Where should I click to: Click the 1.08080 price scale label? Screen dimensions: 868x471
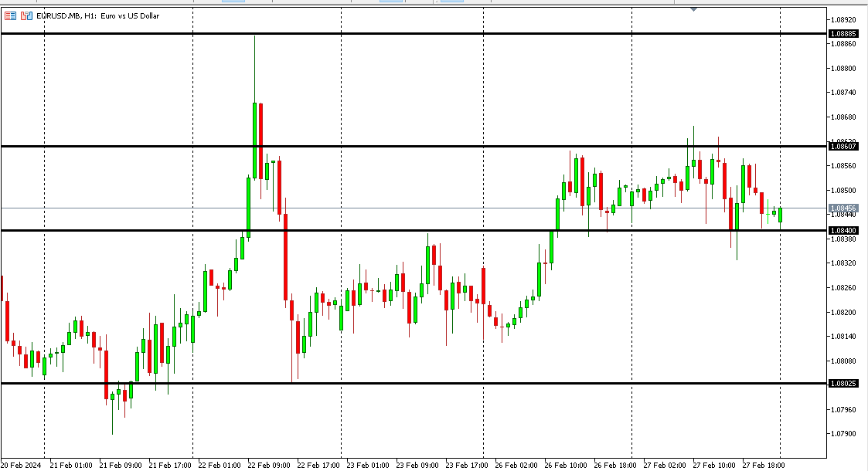coord(843,361)
